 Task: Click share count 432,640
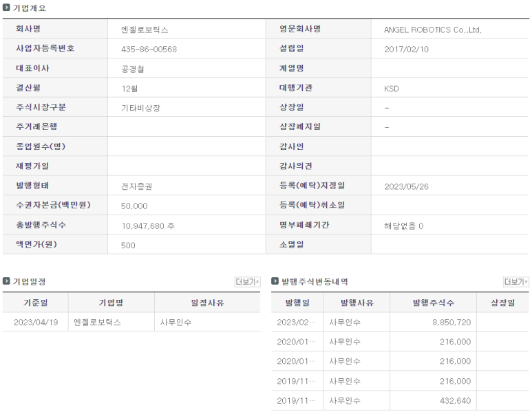[x=456, y=400]
